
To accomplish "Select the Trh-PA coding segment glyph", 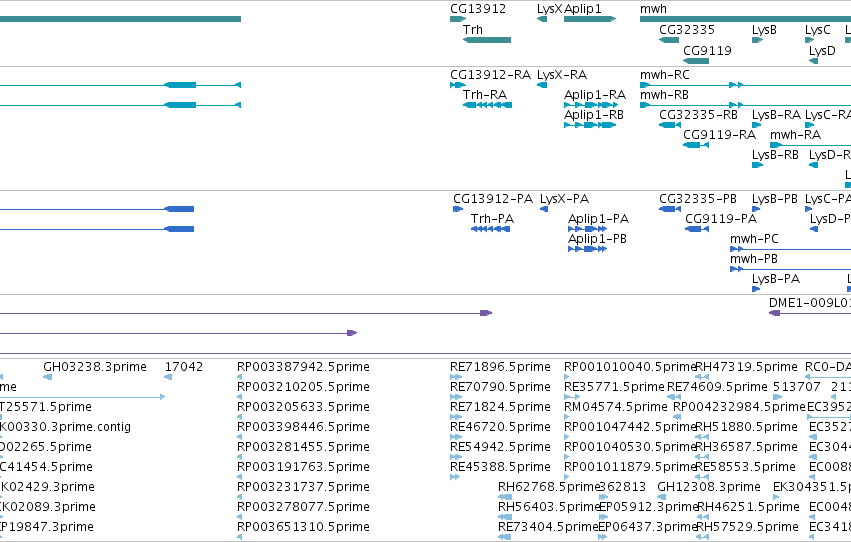I will [491, 229].
